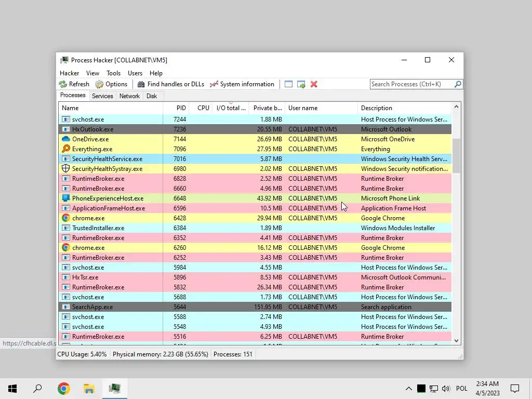Open the Hacker menu
The height and width of the screenshot is (399, 532).
tap(69, 73)
